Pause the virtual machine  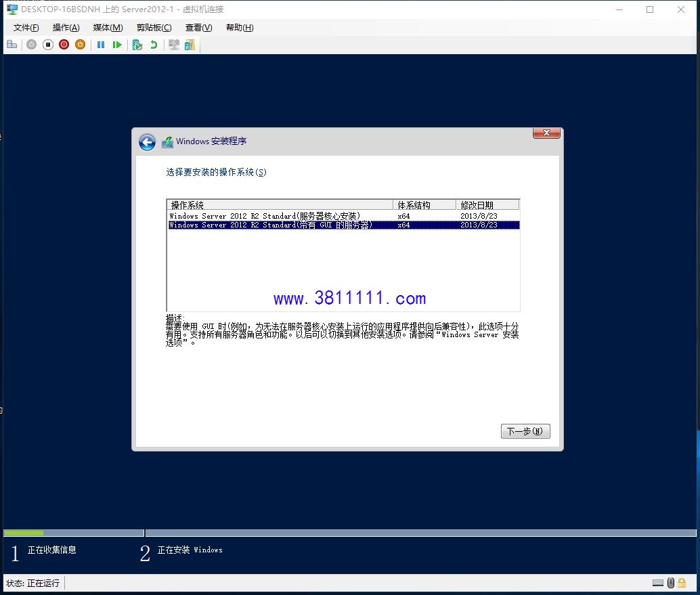101,45
